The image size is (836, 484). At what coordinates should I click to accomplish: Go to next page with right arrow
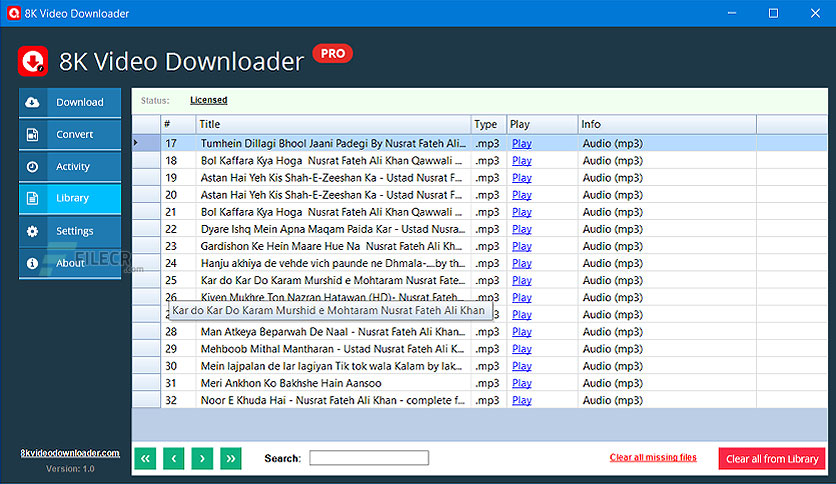click(202, 458)
